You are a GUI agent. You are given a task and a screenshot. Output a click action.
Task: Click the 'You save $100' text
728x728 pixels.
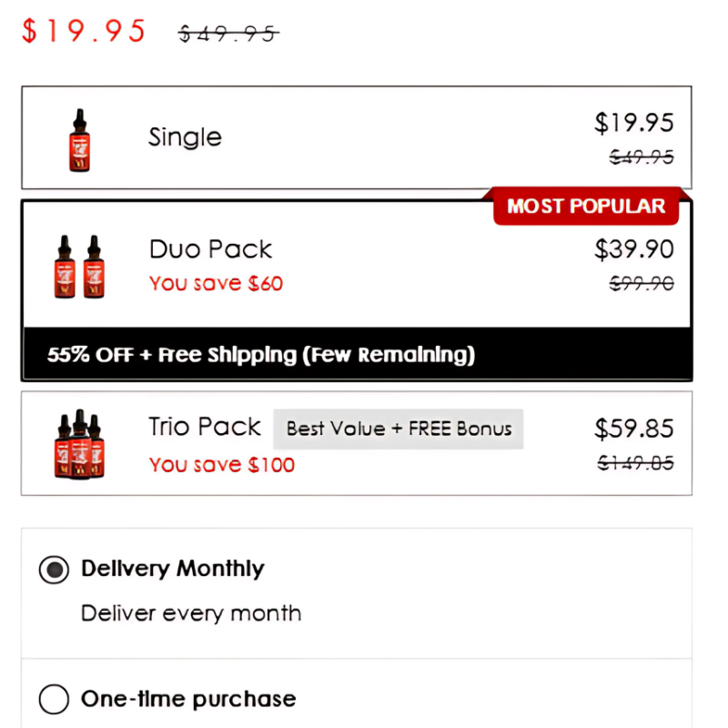tap(222, 465)
